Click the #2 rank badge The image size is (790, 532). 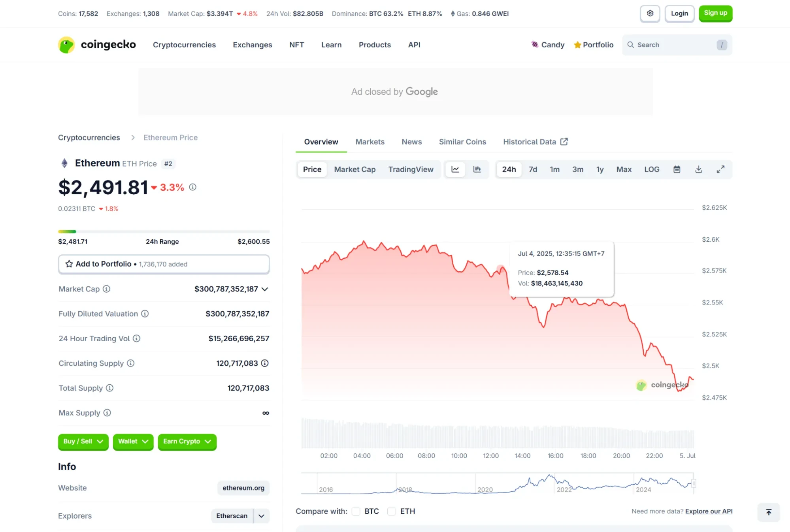click(168, 164)
